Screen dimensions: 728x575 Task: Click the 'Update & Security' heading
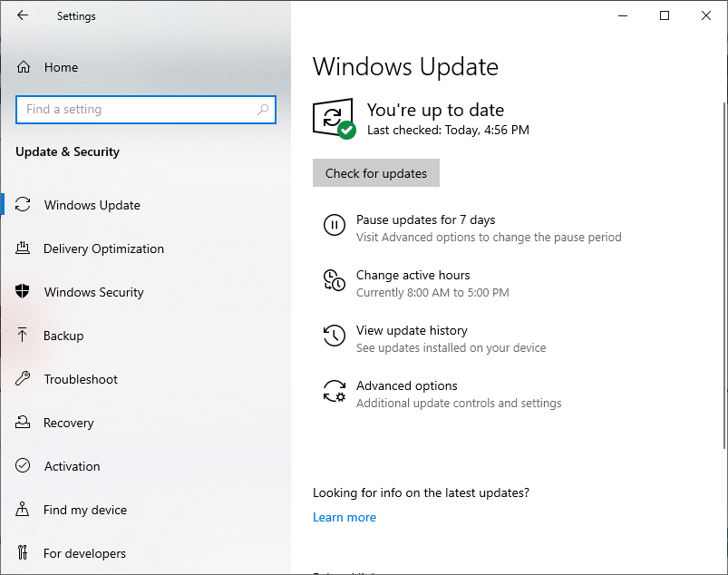67,151
